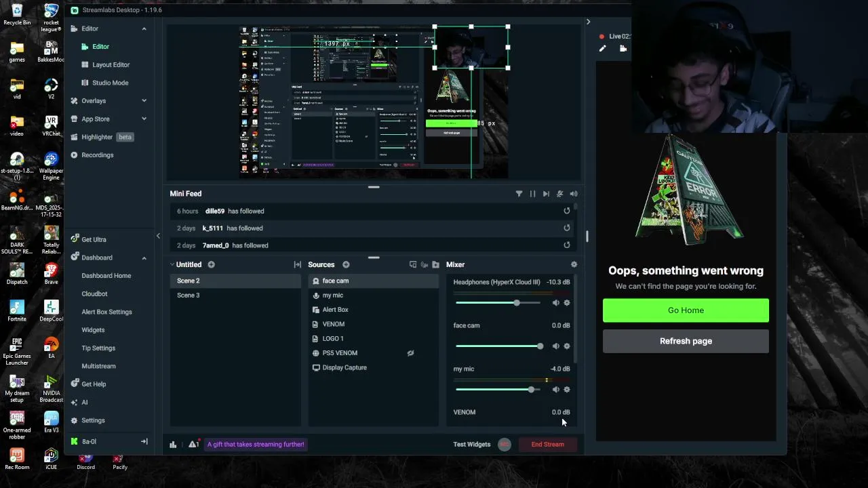This screenshot has width=868, height=488.
Task: Open Headphones mixer settings gear
Action: (567, 303)
